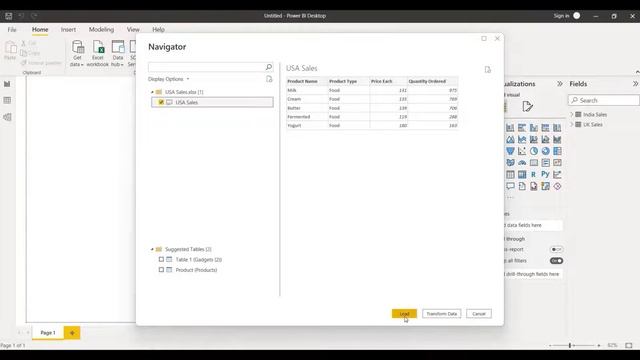640x360 pixels.
Task: Click the Load button
Action: pyautogui.click(x=404, y=313)
